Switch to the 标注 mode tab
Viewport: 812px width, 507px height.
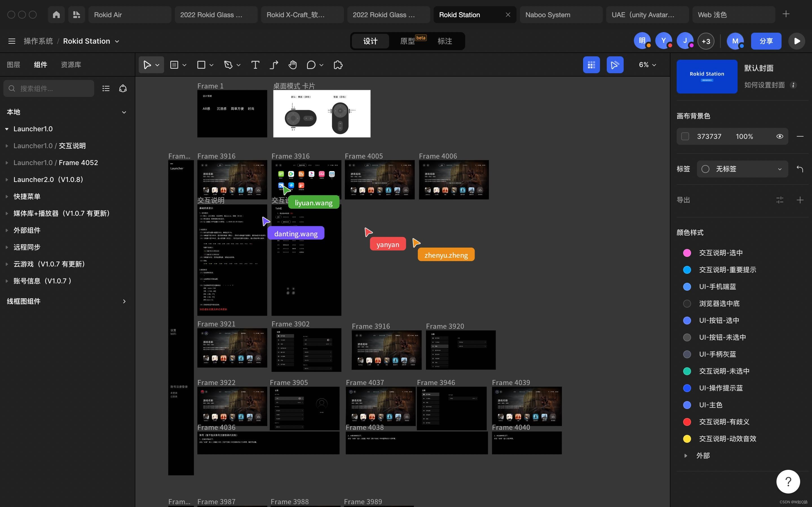tap(445, 41)
